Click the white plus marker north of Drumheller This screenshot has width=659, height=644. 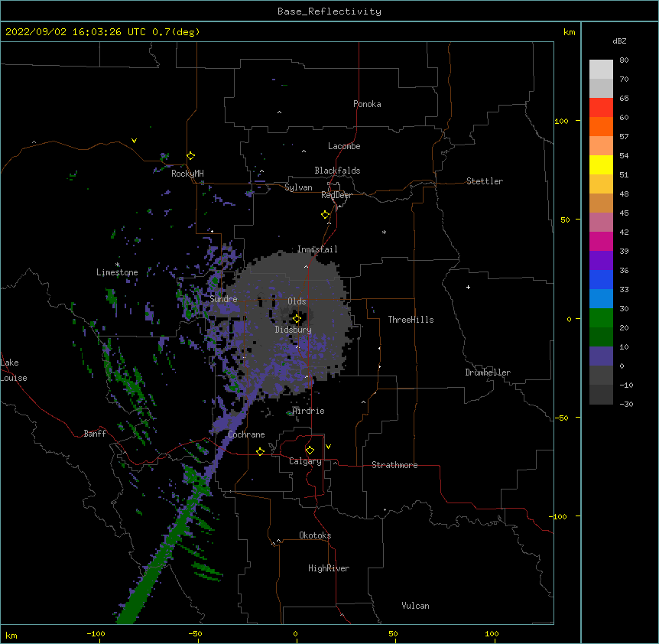pos(468,287)
